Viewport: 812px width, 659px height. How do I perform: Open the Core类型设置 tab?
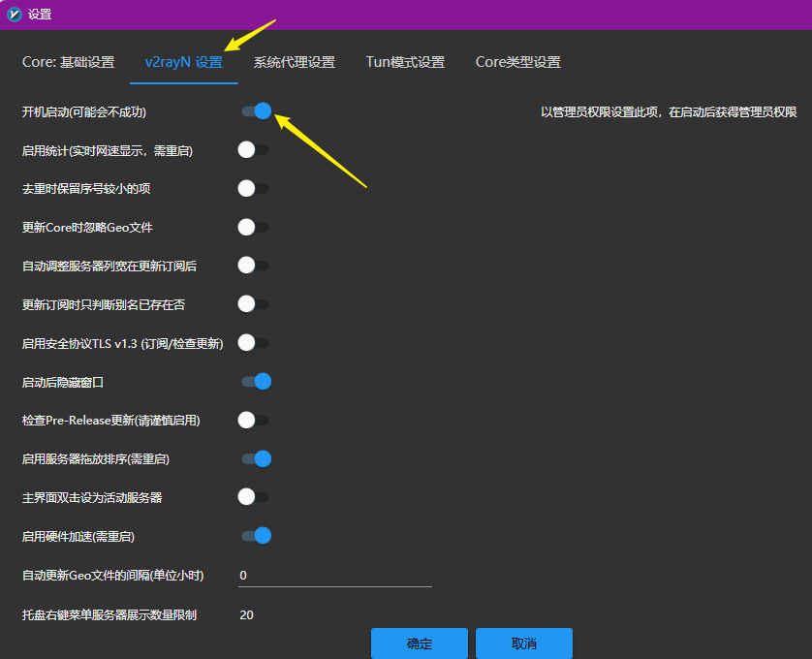click(x=517, y=62)
